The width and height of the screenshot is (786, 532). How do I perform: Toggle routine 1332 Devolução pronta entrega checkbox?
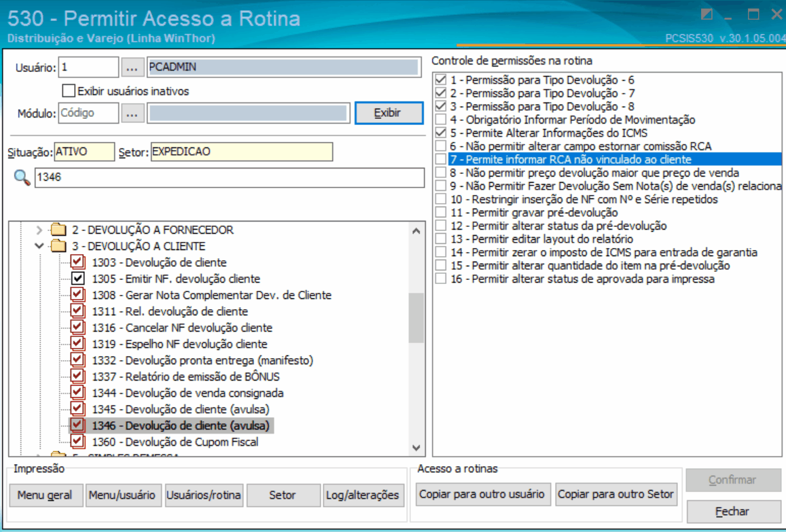tap(77, 359)
